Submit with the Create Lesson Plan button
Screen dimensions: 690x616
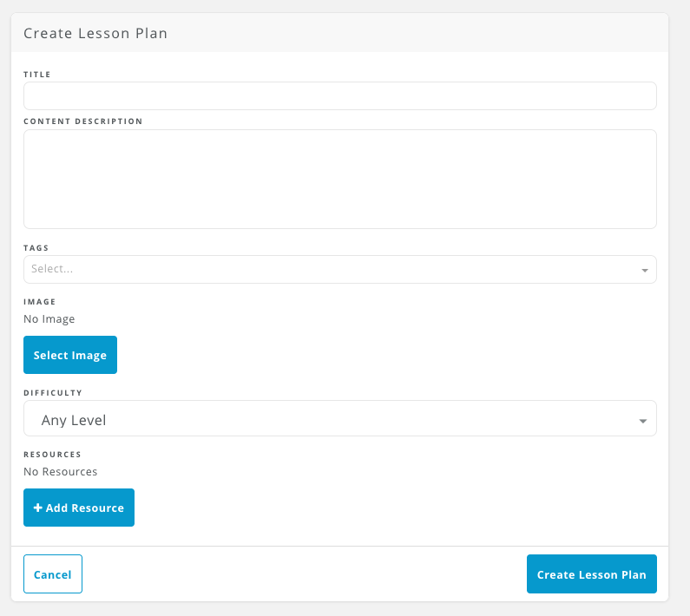coord(591,573)
